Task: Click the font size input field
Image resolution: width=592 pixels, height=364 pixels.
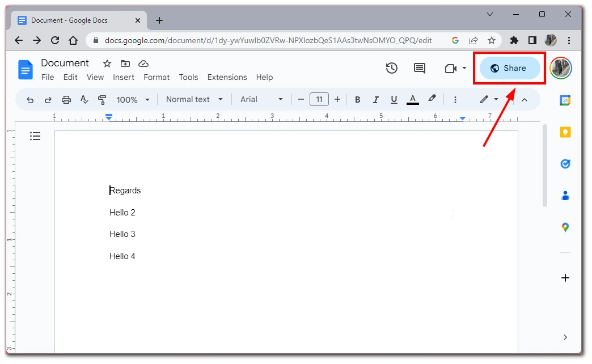Action: [x=319, y=100]
